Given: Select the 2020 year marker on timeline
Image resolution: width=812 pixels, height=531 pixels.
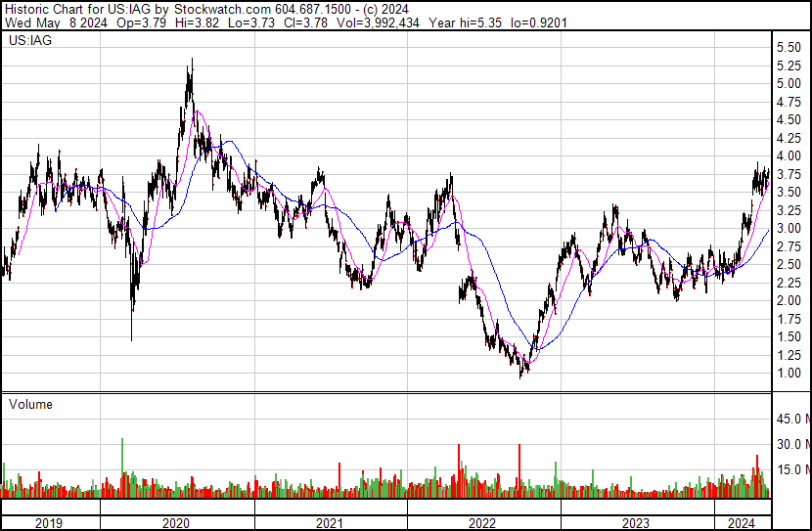Looking at the screenshot, I should (x=176, y=523).
